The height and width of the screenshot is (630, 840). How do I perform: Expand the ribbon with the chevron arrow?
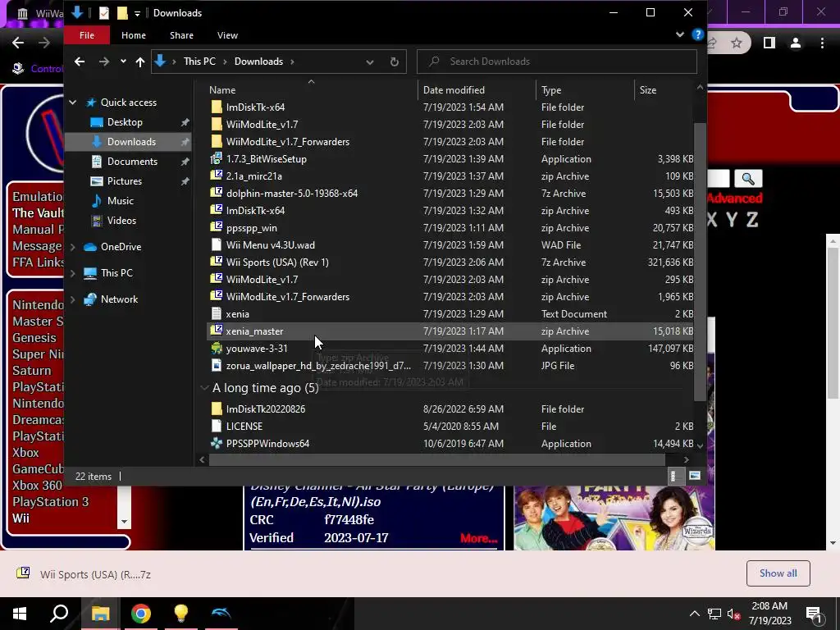tap(680, 34)
